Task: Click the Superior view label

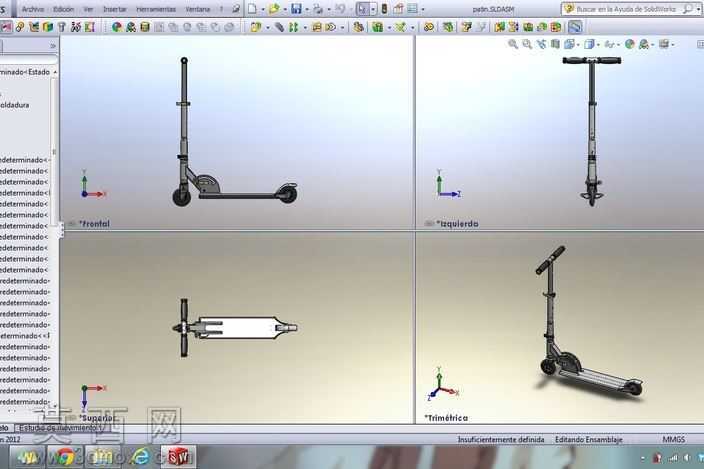Action: 97,418
